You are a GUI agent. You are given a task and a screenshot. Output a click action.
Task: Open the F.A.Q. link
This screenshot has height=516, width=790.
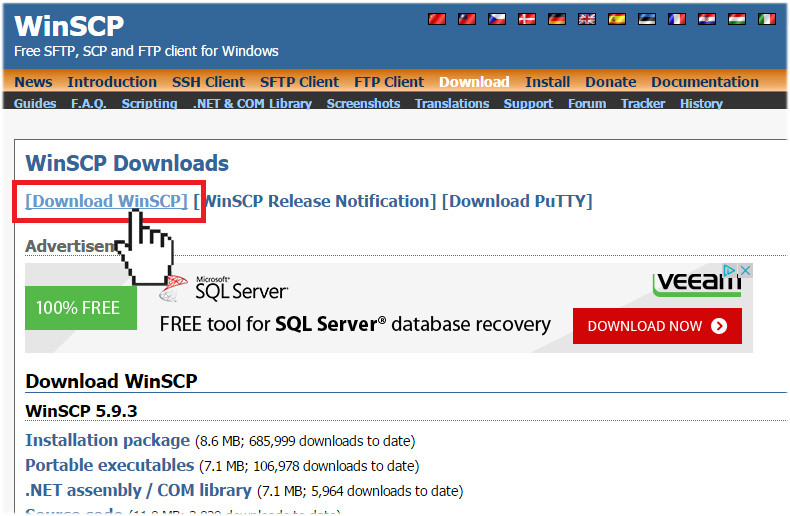pyautogui.click(x=89, y=103)
